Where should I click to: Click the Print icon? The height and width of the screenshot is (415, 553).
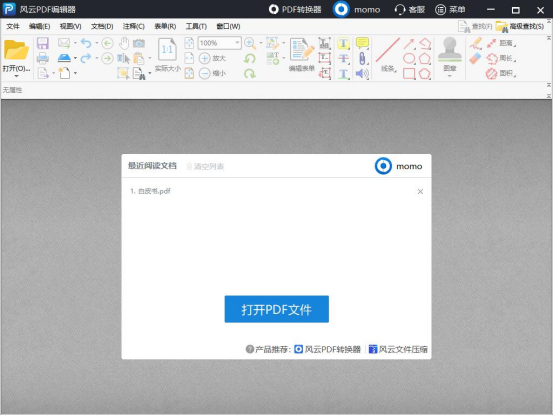pos(43,58)
